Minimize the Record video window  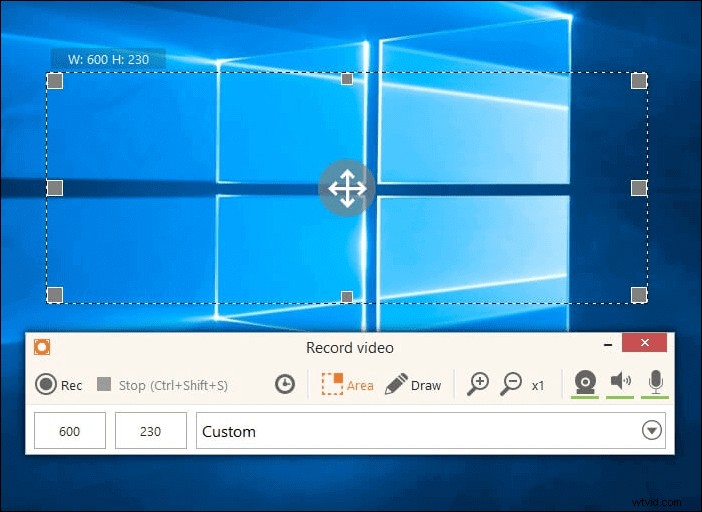pyautogui.click(x=608, y=344)
